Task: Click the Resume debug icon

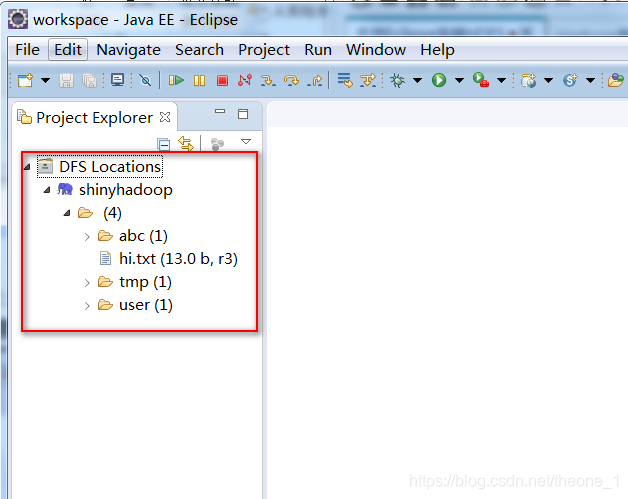Action: (176, 80)
